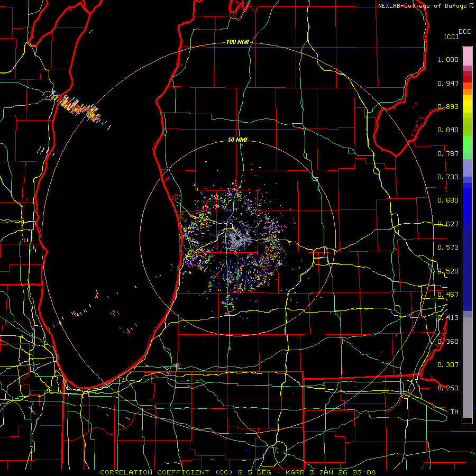Select the 0.467 scale value

(448, 294)
